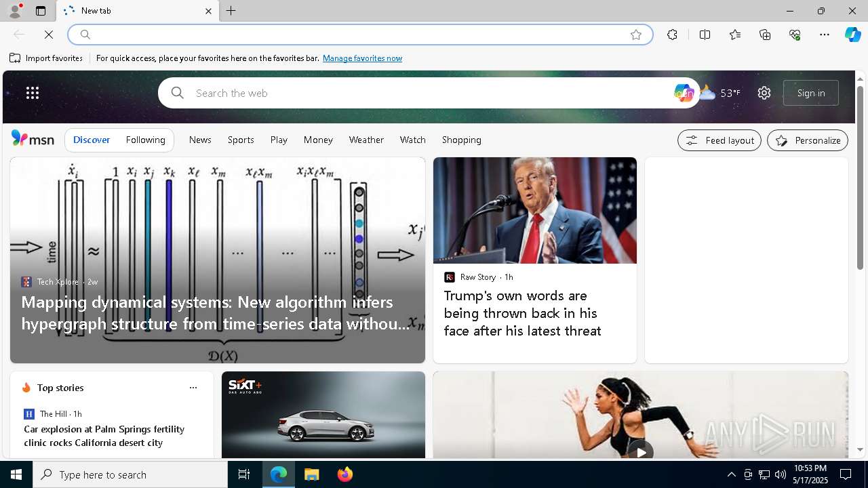
Task: Launch Firefox from the taskbar
Action: click(345, 474)
